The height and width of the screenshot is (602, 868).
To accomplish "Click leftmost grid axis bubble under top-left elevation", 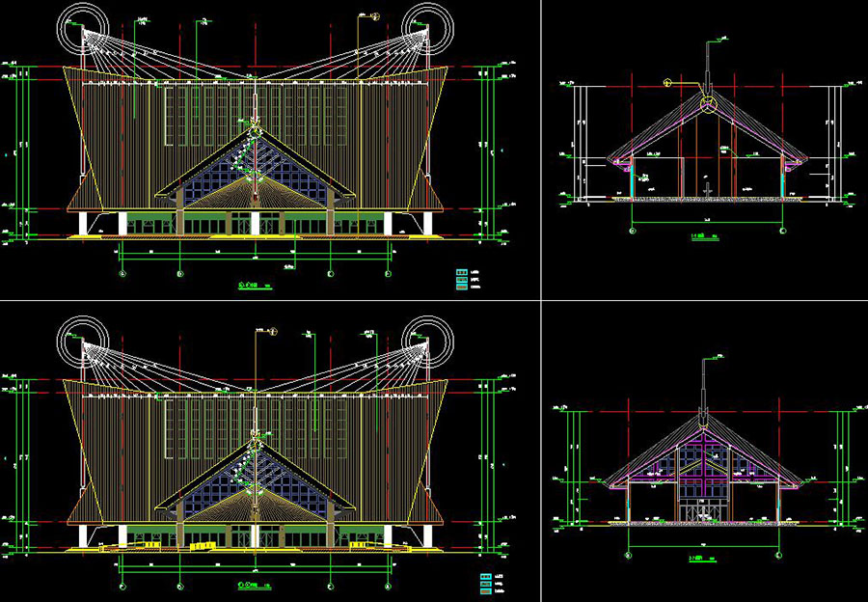I will 122,274.
